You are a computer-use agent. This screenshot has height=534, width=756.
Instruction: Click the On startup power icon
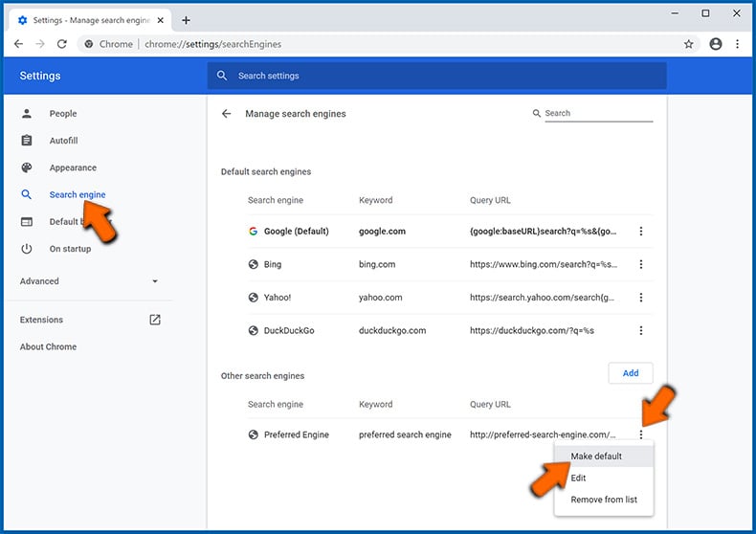[x=27, y=249]
